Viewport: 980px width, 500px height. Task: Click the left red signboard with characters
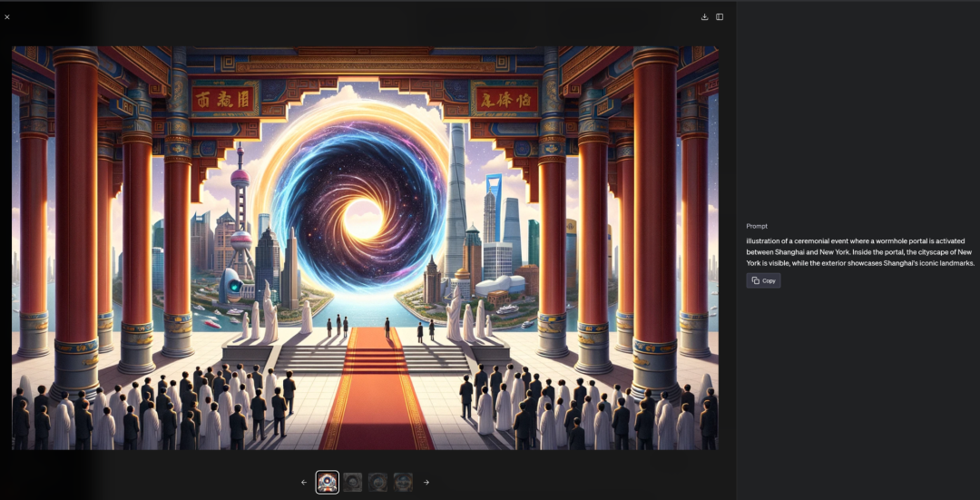click(224, 99)
